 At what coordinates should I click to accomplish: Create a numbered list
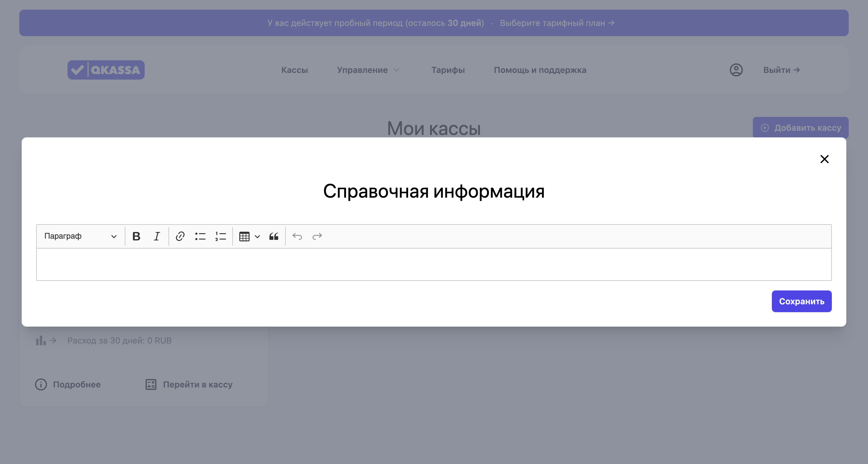coord(220,236)
